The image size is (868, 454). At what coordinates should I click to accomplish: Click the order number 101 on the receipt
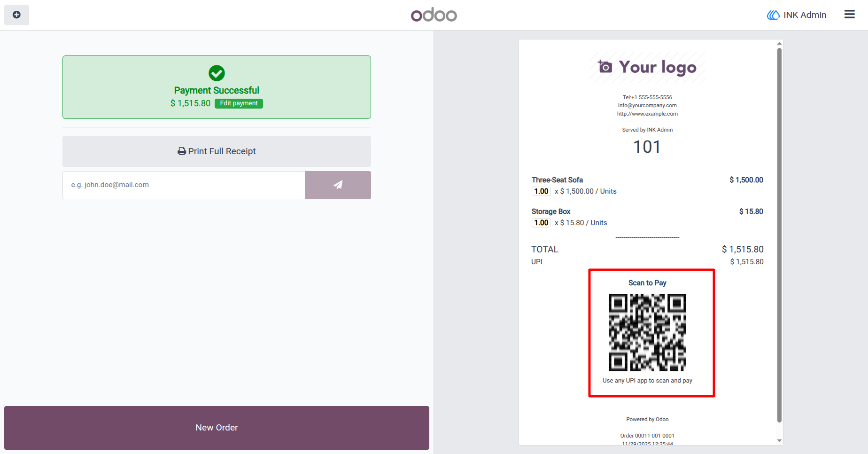point(647,147)
